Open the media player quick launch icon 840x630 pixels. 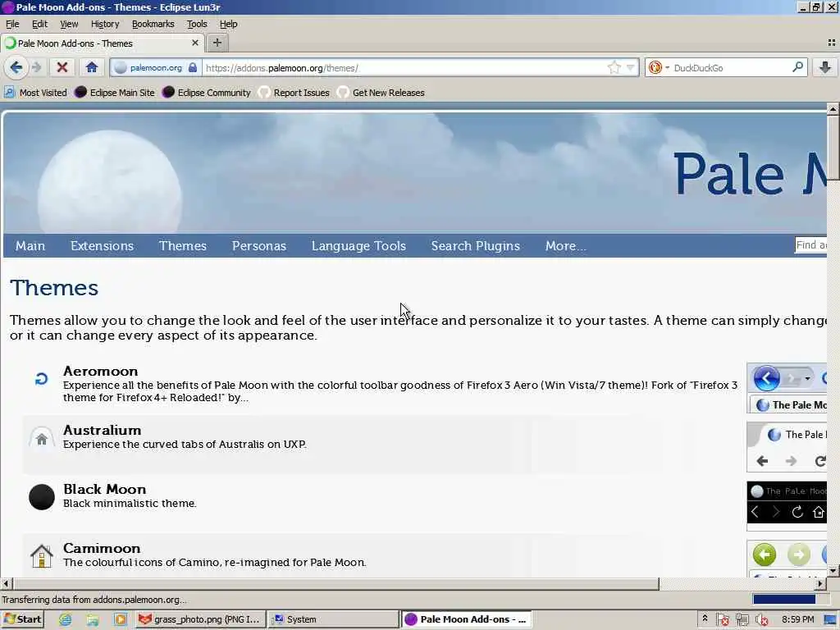tap(120, 619)
